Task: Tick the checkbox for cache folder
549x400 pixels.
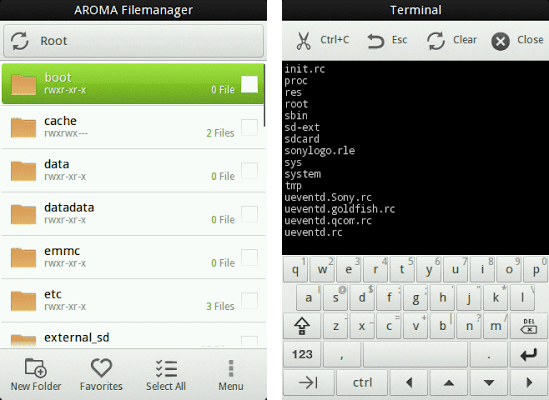Action: [x=250, y=127]
